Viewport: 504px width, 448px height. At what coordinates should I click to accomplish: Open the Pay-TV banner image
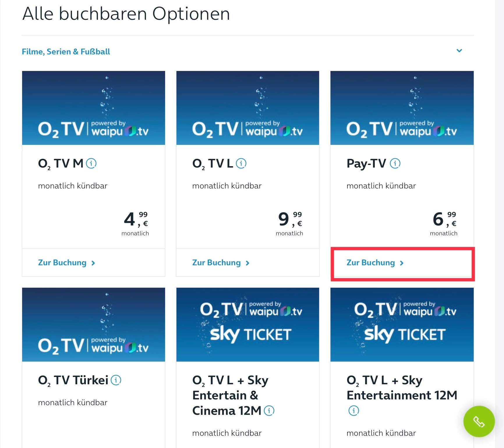tap(402, 108)
